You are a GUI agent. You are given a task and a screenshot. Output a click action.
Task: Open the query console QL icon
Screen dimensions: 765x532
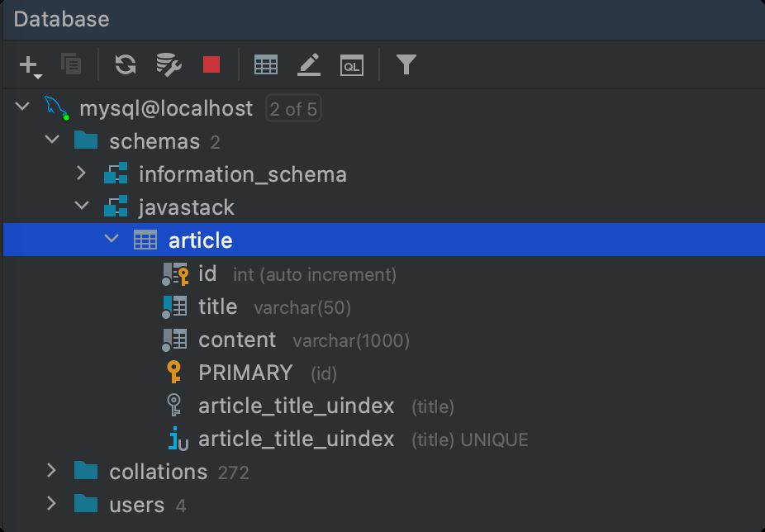tap(352, 64)
